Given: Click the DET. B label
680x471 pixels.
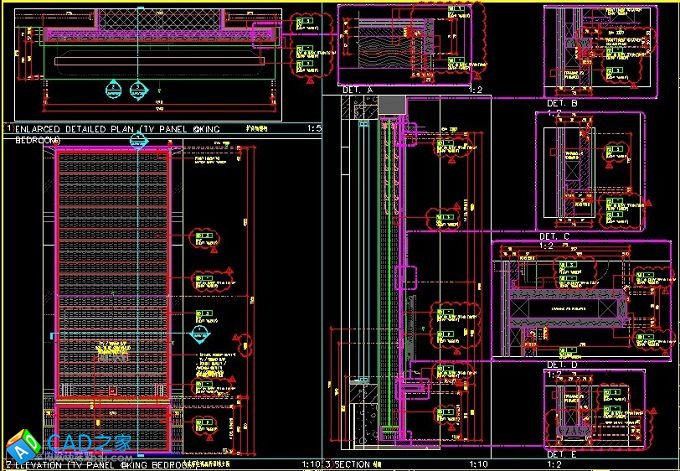Looking at the screenshot, I should coord(562,103).
